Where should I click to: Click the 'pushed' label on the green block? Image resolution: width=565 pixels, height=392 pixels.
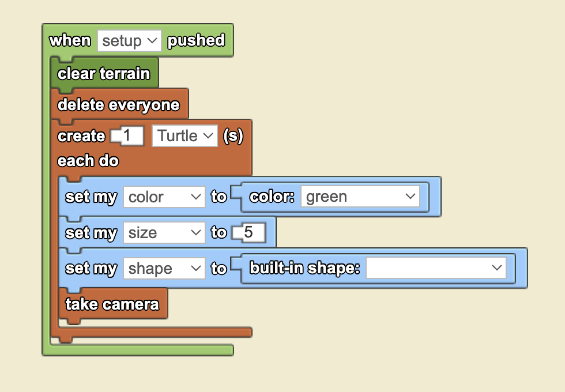point(196,40)
